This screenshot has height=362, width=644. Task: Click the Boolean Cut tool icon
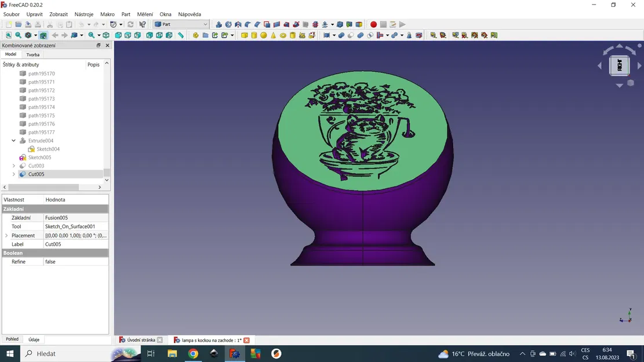click(x=351, y=35)
